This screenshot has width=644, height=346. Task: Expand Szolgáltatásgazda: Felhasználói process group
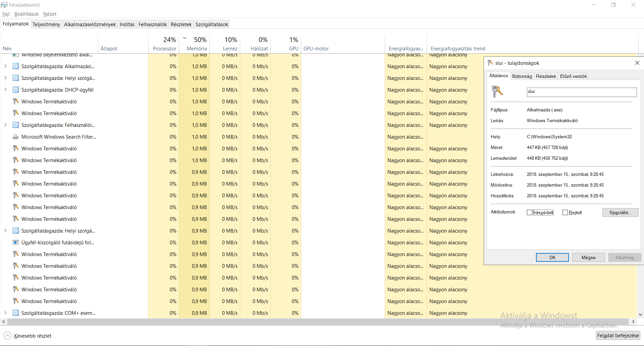coord(5,125)
